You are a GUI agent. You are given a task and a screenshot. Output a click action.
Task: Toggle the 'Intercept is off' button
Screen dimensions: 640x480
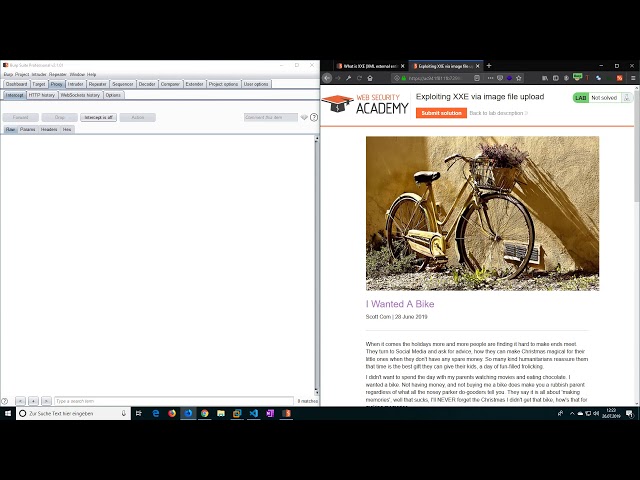pos(98,118)
